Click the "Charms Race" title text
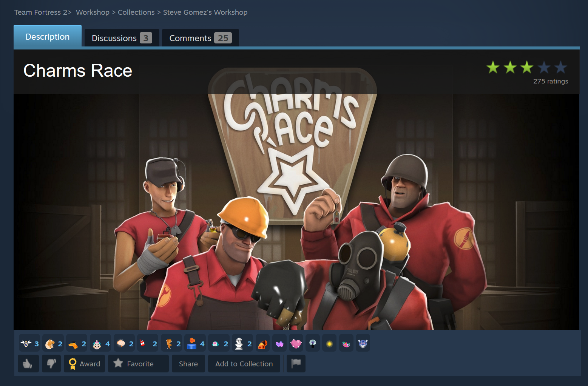This screenshot has height=386, width=588. 78,71
